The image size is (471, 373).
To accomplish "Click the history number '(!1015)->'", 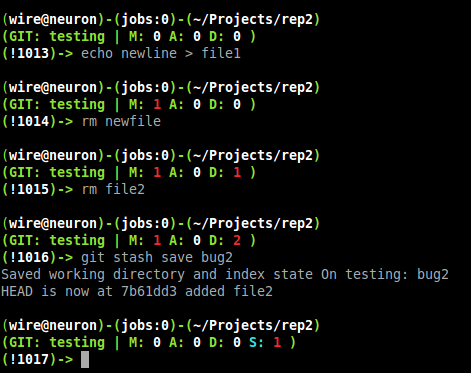I will 37,189.
